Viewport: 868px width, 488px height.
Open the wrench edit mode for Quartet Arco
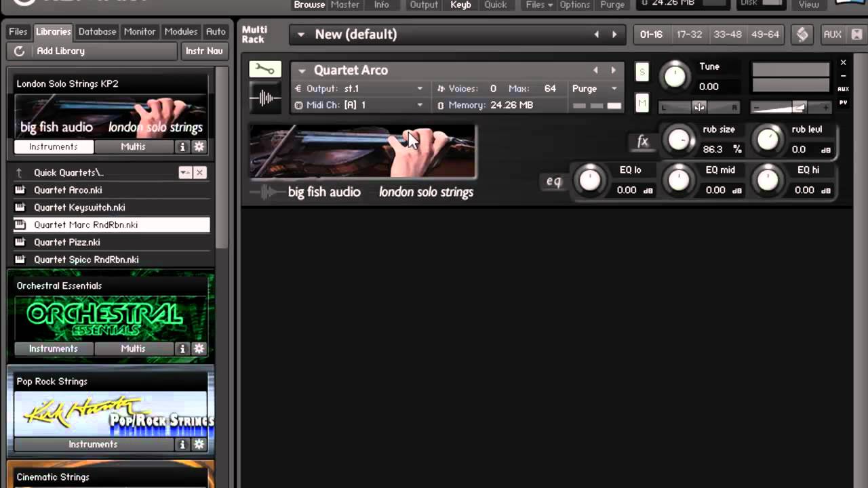coord(265,69)
